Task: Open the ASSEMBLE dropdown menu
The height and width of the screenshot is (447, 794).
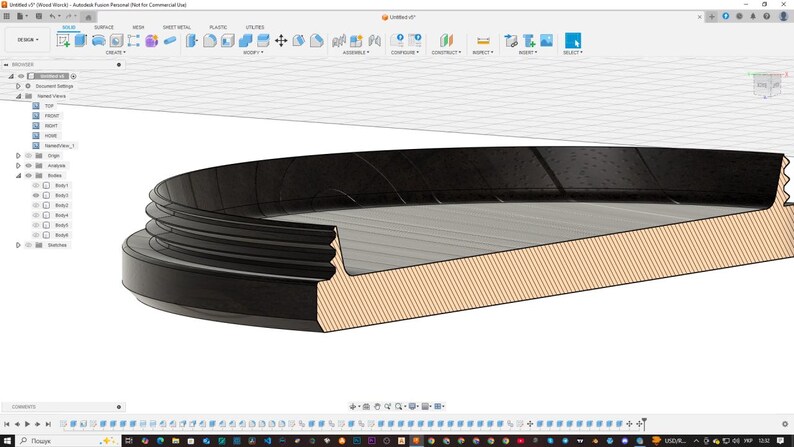Action: click(x=356, y=53)
